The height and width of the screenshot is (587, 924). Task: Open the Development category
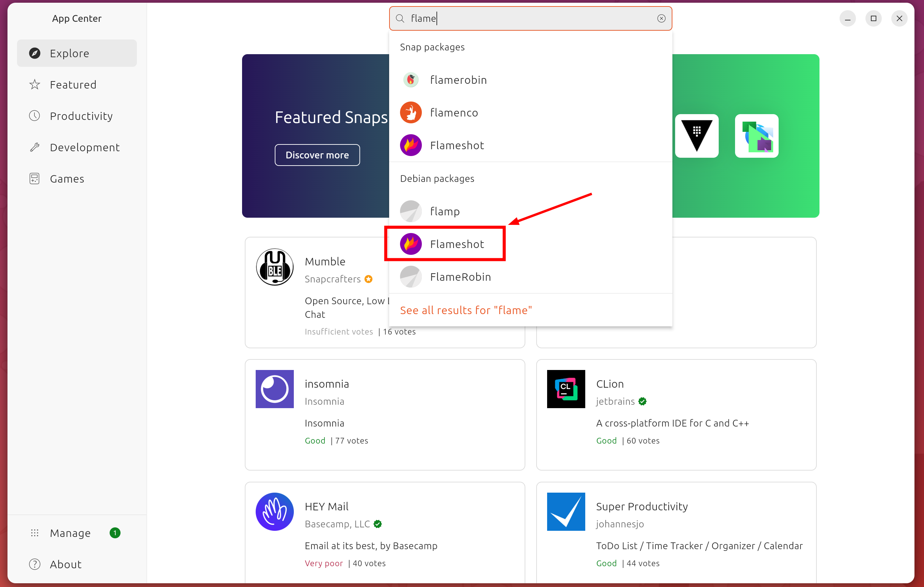tap(77, 148)
